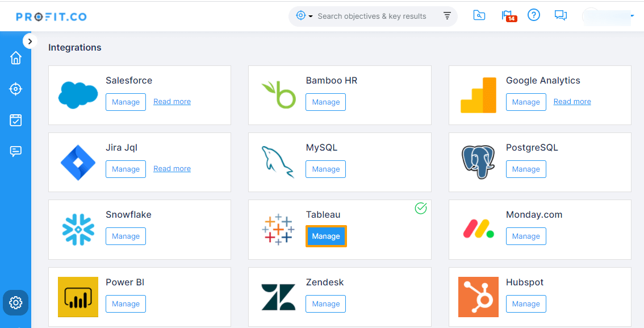Viewport: 644px width, 328px height.
Task: Open the search filter icon
Action: pyautogui.click(x=447, y=16)
